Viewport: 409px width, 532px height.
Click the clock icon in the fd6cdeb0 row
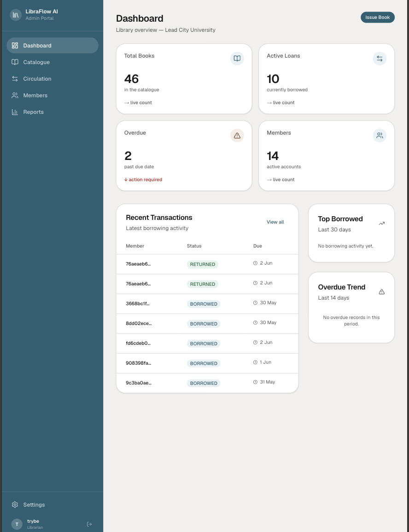[256, 343]
